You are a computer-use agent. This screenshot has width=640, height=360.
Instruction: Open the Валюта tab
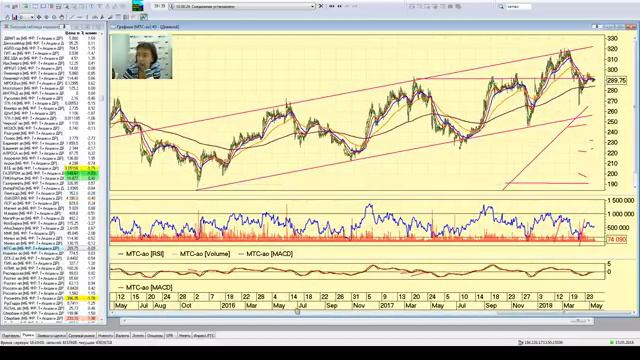coord(122,336)
